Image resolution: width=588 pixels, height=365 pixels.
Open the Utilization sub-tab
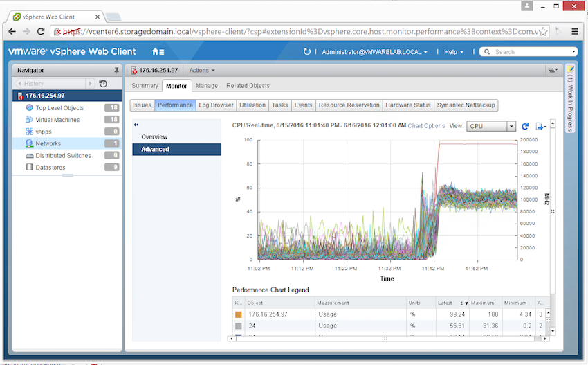pos(252,105)
